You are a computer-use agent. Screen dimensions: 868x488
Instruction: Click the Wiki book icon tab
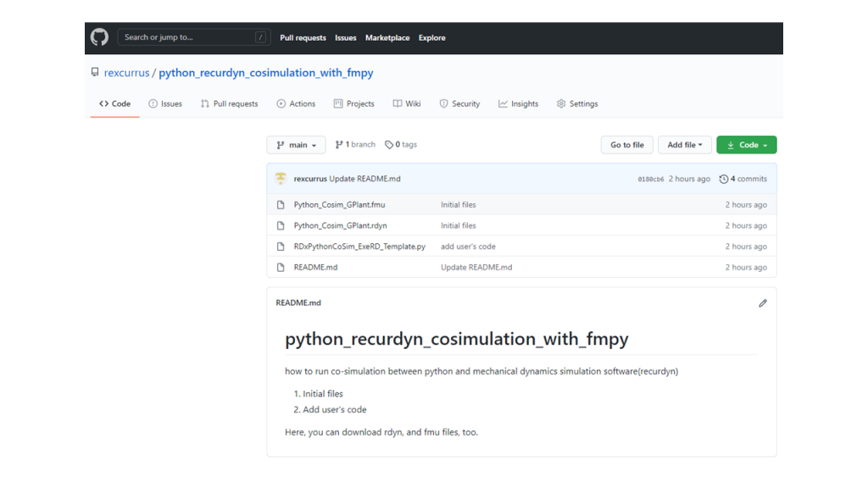pos(407,103)
